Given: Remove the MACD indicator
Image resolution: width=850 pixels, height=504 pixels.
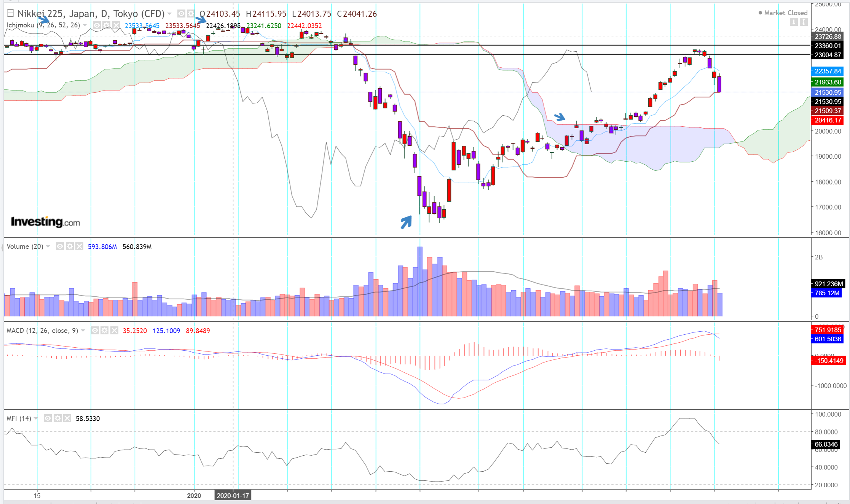Looking at the screenshot, I should click(114, 331).
